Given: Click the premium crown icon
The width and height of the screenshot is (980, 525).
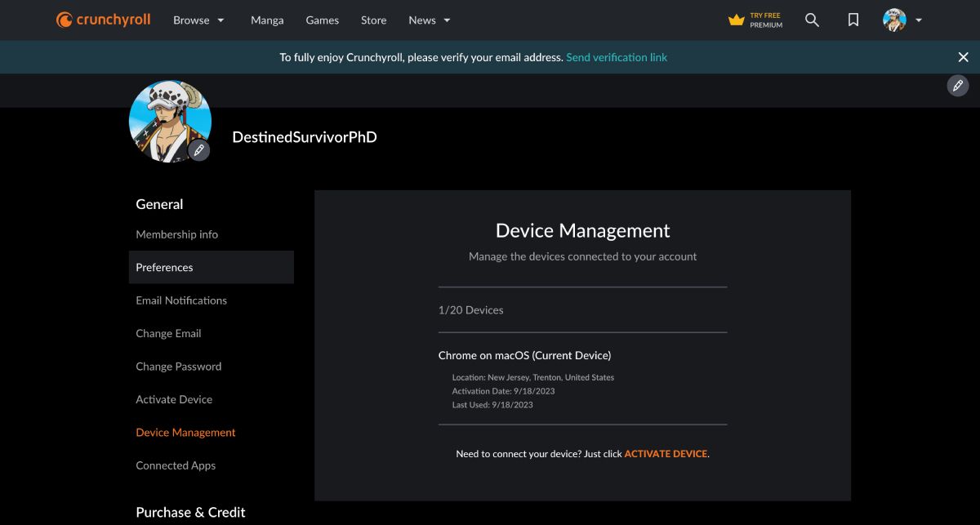Looking at the screenshot, I should [737, 20].
